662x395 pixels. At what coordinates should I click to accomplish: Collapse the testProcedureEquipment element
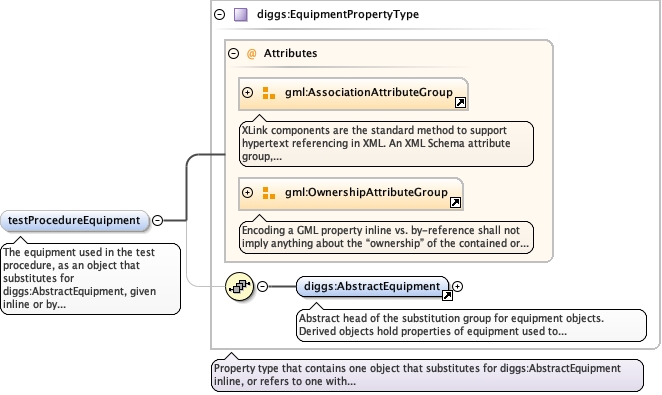click(x=157, y=220)
